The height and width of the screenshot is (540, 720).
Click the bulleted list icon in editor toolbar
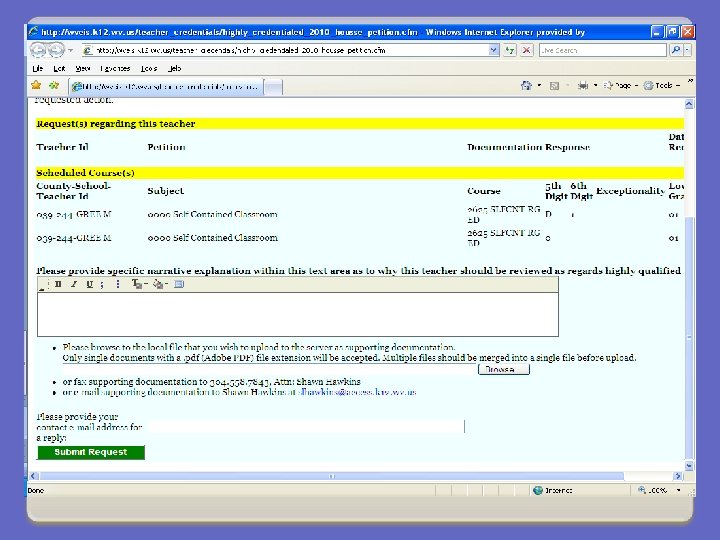pos(118,284)
